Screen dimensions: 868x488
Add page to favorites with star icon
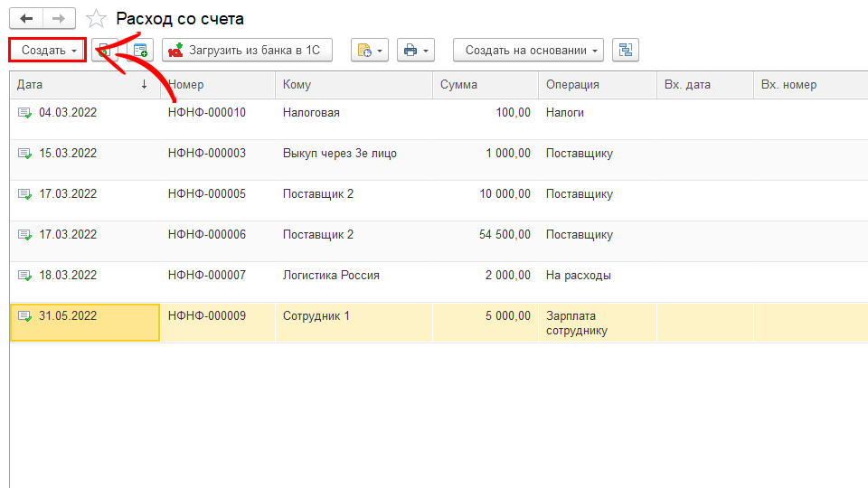(x=95, y=19)
